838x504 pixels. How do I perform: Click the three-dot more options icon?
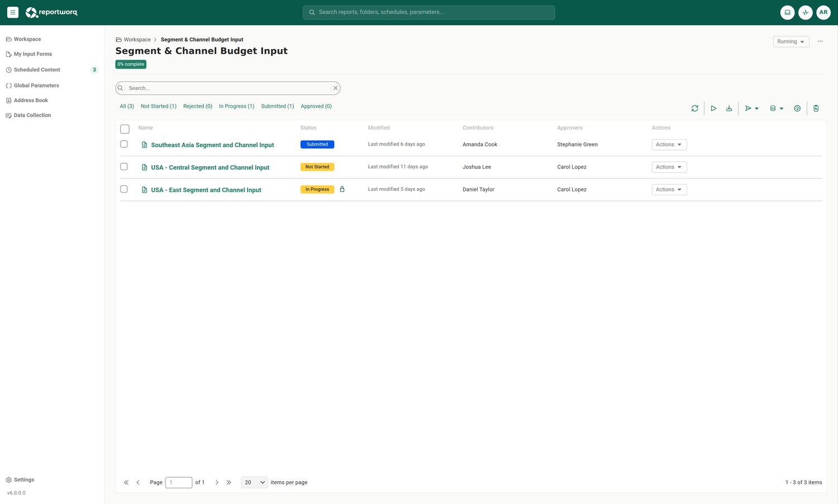coord(820,41)
